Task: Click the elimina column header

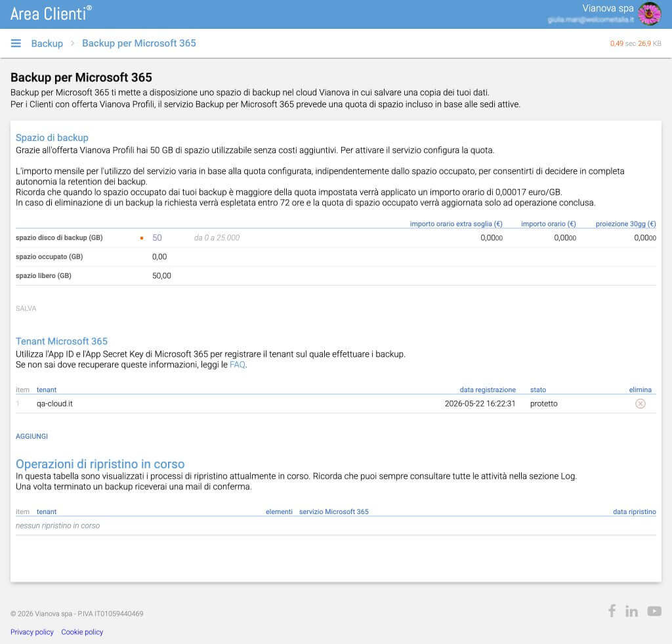Action: click(x=640, y=390)
